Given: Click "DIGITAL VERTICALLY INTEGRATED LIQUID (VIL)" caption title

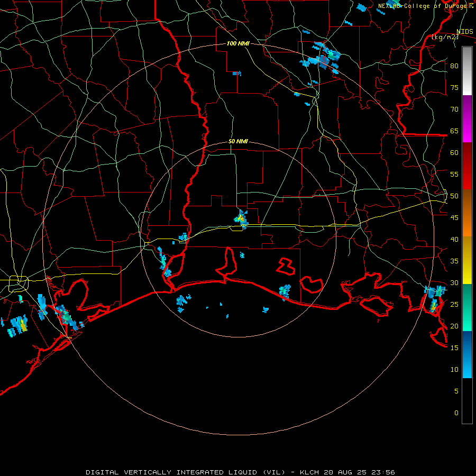Looking at the screenshot, I should click(186, 472).
